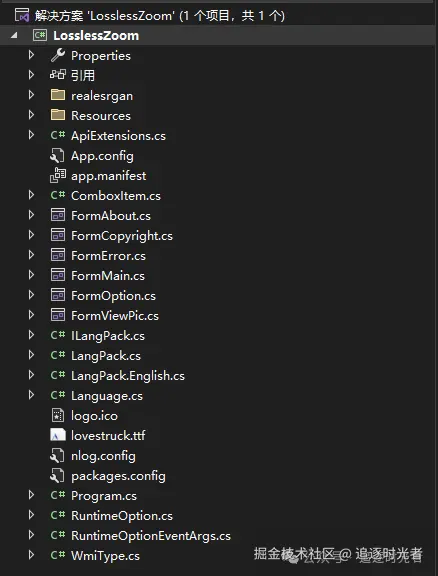Select the lovestruck.ttf file name
Viewport: 438px width, 576px height.
(108, 436)
